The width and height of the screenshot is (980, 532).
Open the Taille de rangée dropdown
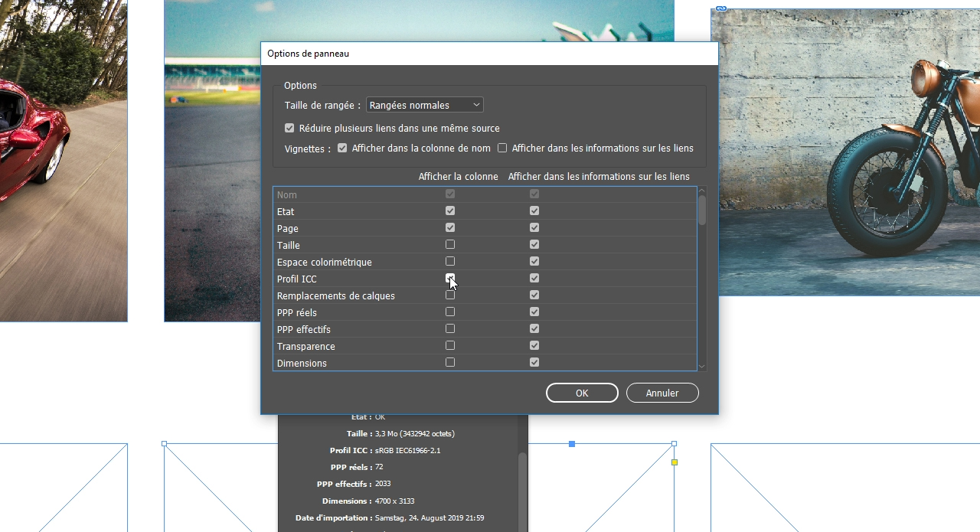click(x=425, y=105)
